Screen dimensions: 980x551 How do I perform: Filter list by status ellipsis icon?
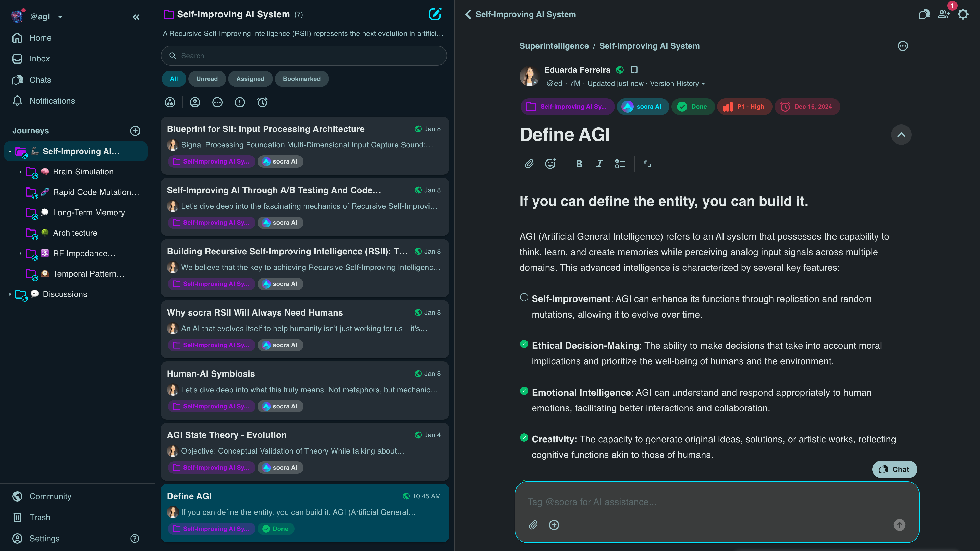[217, 102]
